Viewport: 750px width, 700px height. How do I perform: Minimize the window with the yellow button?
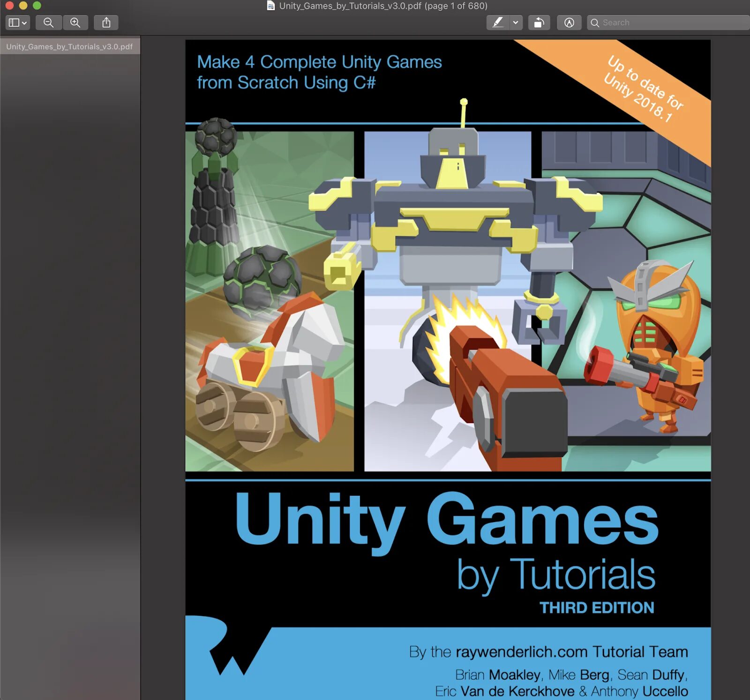coord(23,6)
